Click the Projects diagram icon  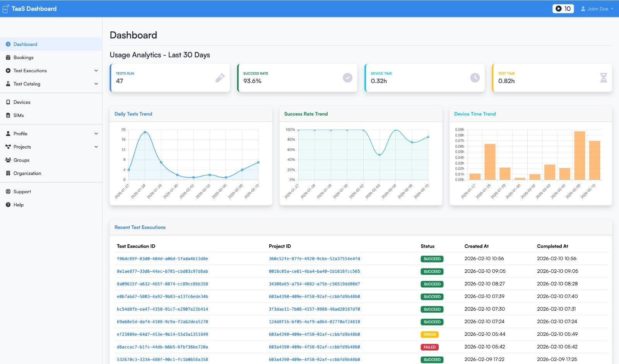coord(8,147)
